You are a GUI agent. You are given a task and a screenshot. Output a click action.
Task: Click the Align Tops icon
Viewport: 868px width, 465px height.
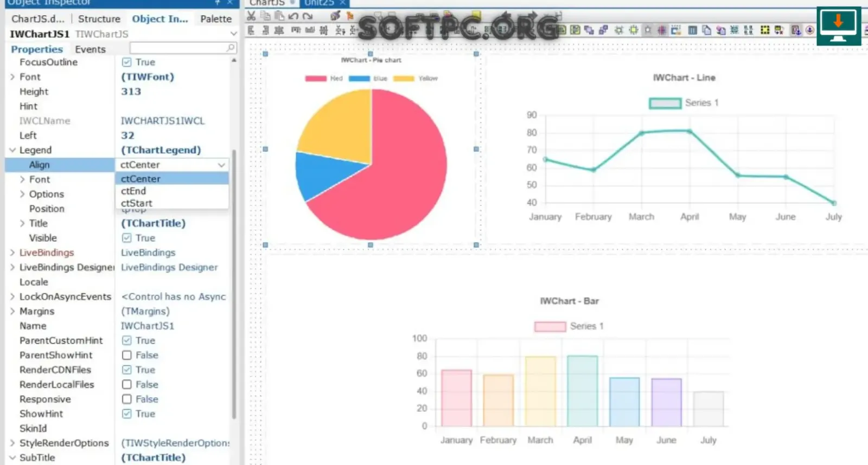tap(295, 30)
